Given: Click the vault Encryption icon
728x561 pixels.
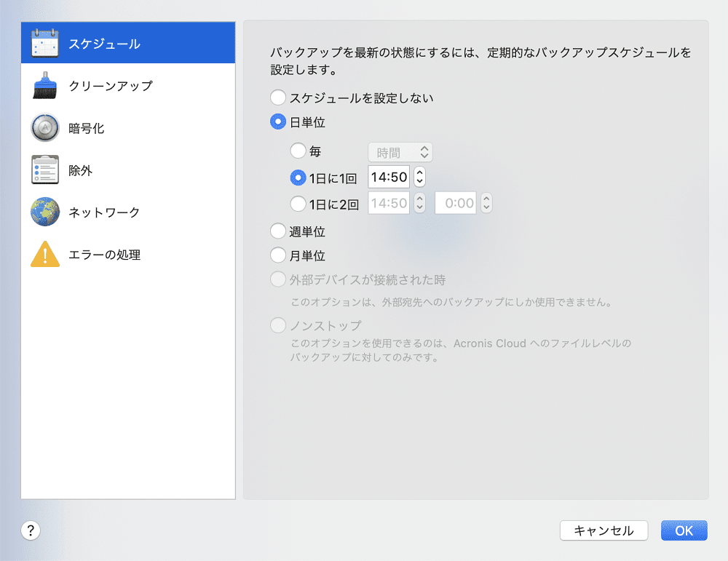Looking at the screenshot, I should 45,128.
